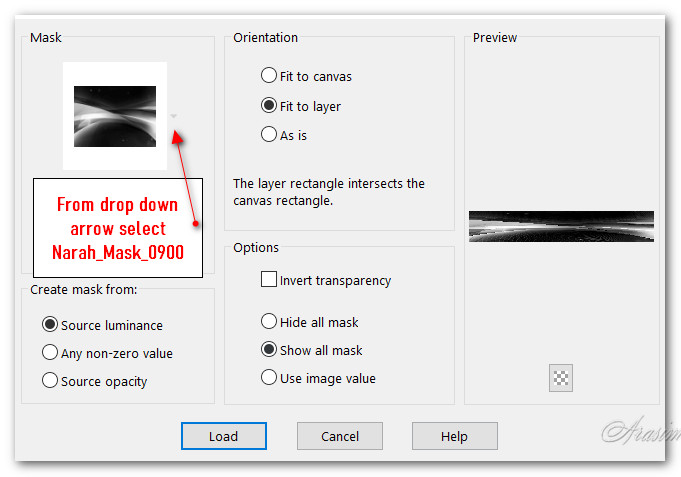Click the red Narah_Mask_0900 instruction box
681x477 pixels.
pos(118,228)
